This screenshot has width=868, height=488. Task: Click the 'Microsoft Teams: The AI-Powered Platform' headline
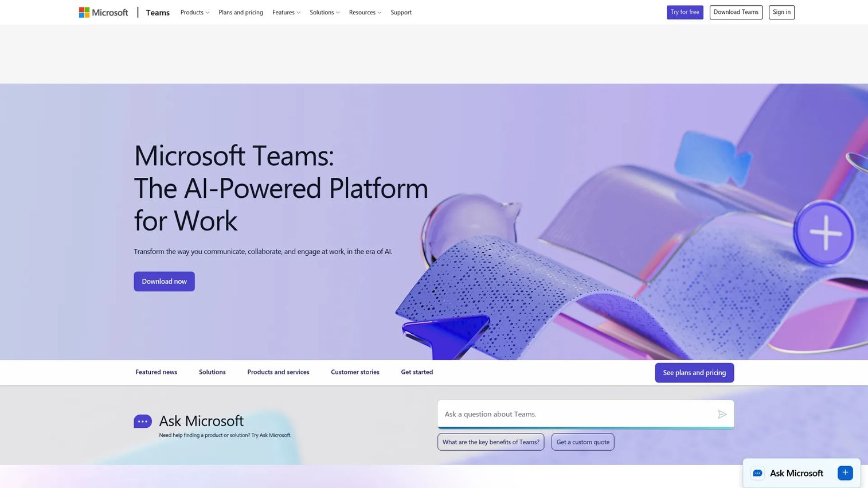(x=281, y=188)
